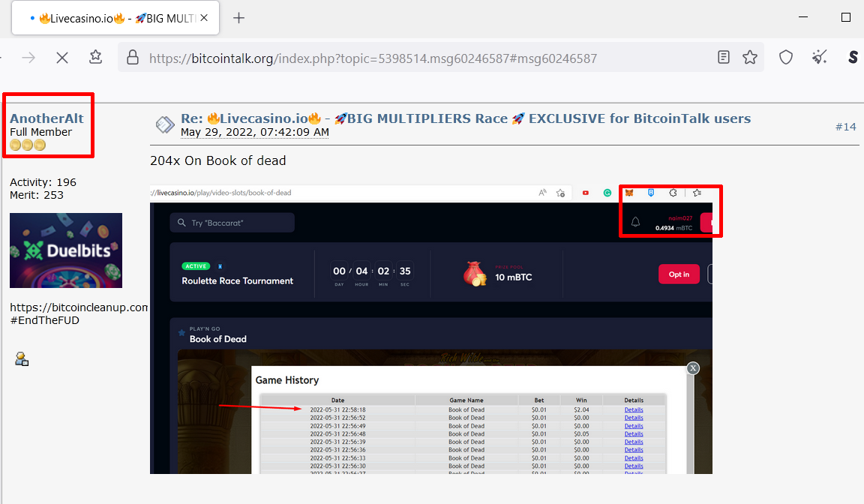
Task: Open a new browser tab
Action: 238,18
